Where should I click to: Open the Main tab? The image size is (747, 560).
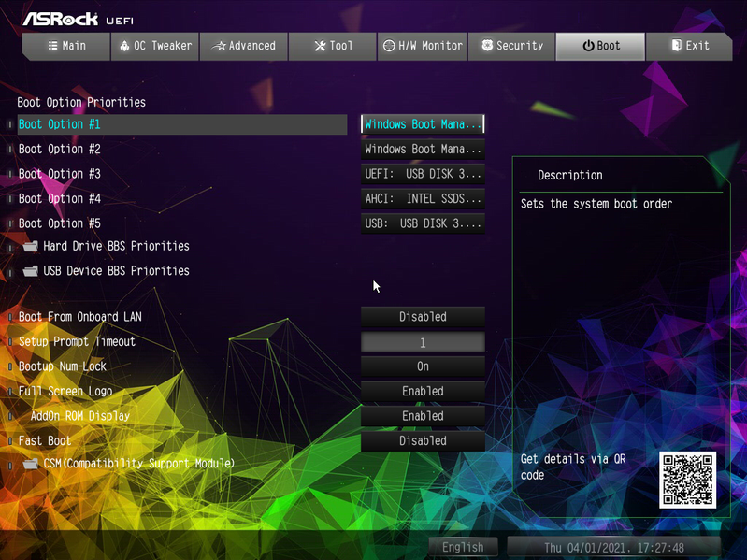click(x=66, y=46)
